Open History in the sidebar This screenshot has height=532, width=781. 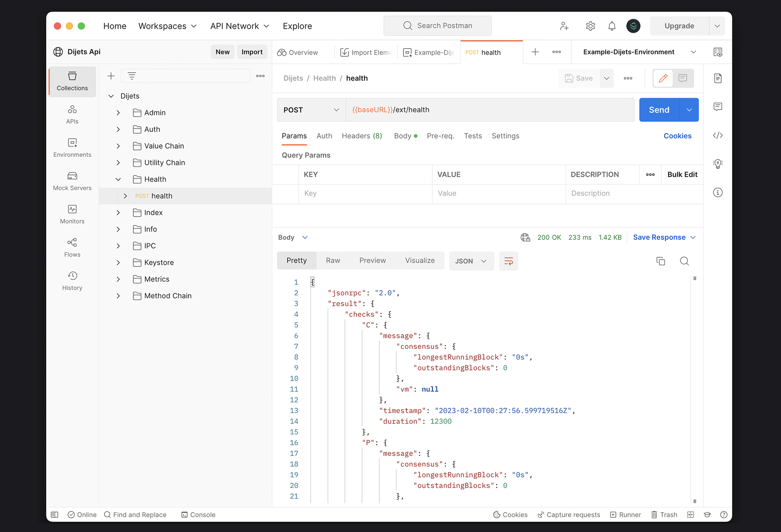point(72,281)
